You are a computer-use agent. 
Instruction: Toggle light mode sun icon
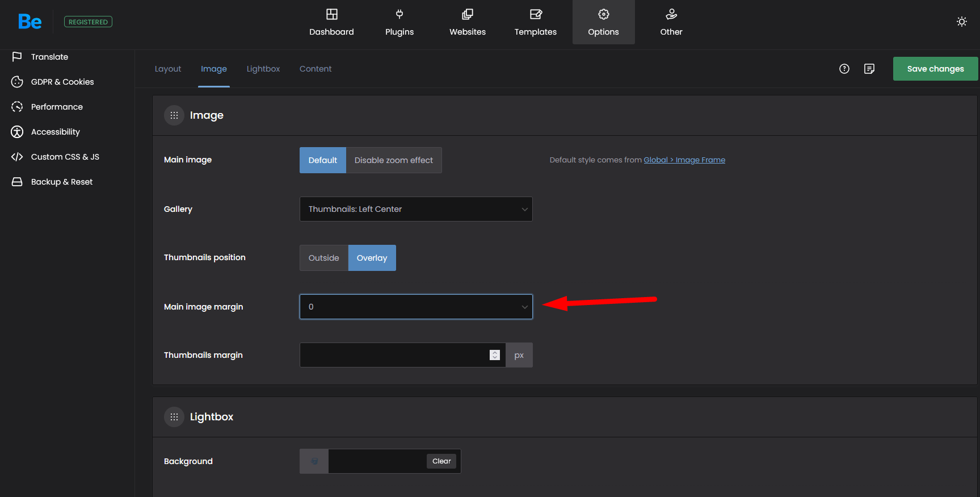point(962,22)
